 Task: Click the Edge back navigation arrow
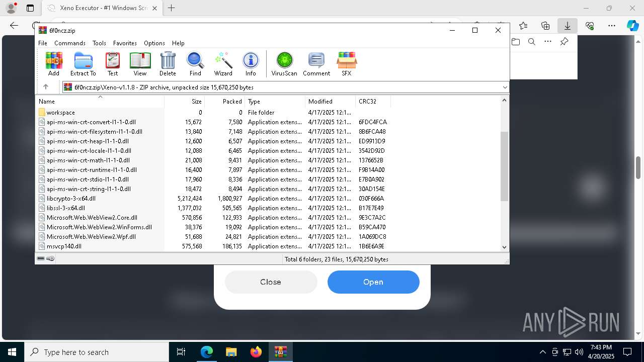pos(14,26)
